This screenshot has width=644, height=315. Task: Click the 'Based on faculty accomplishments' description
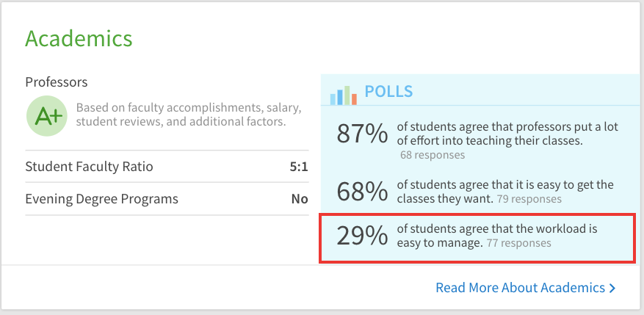point(189,115)
